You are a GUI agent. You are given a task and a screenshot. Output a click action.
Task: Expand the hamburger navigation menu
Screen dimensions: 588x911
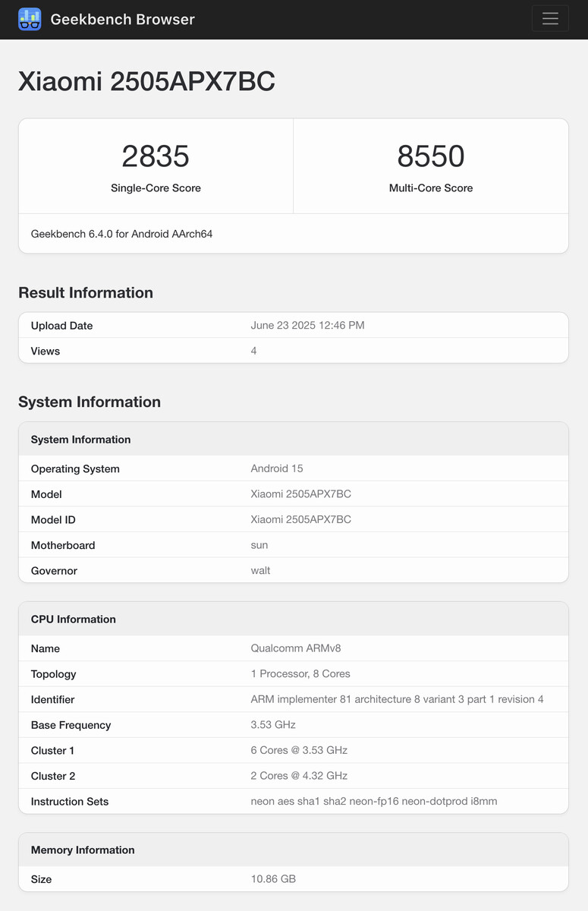550,19
